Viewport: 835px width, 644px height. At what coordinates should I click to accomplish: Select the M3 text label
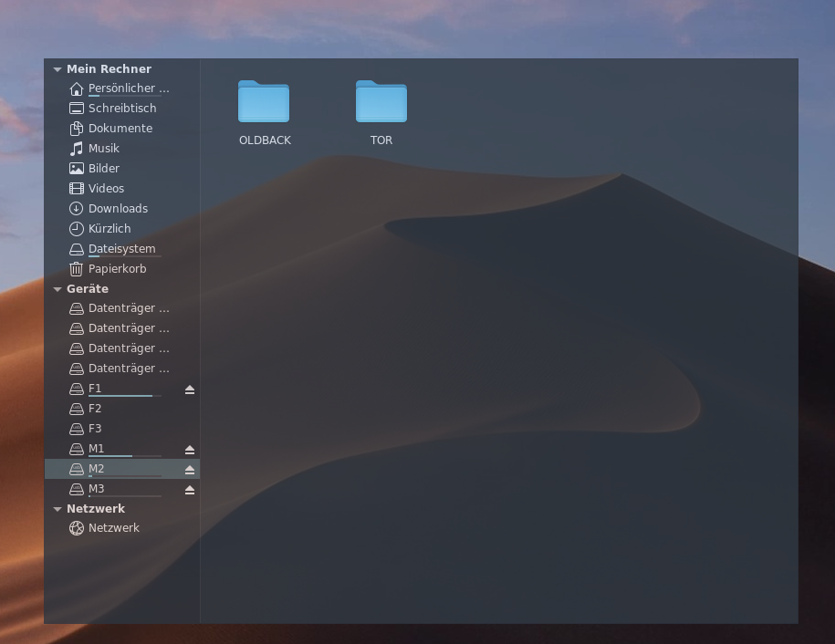pyautogui.click(x=97, y=489)
